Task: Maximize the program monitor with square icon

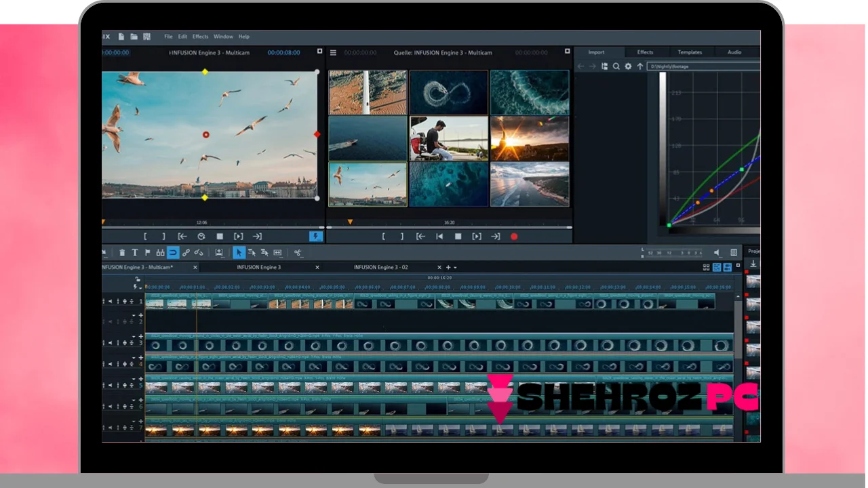Action: pyautogui.click(x=319, y=52)
